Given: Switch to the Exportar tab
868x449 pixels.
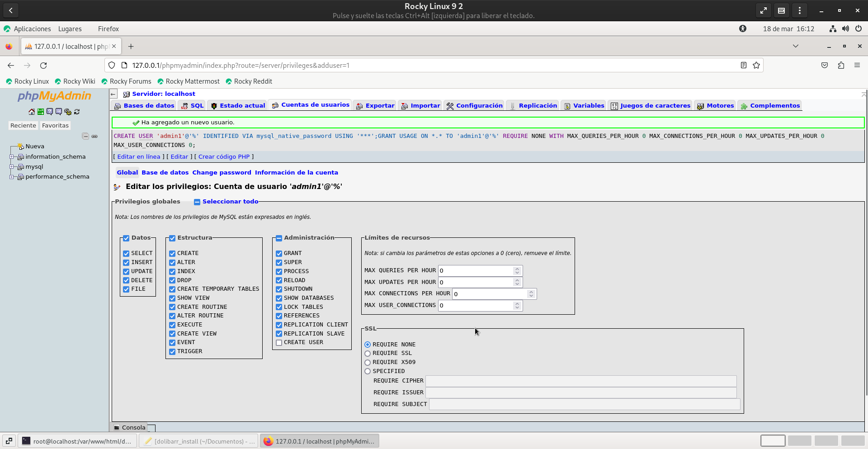Looking at the screenshot, I should (379, 106).
